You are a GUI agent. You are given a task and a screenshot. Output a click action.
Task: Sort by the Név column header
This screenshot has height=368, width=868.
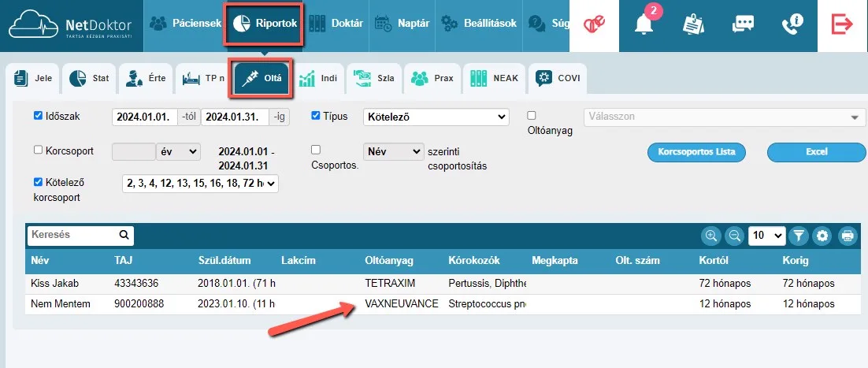tap(40, 261)
